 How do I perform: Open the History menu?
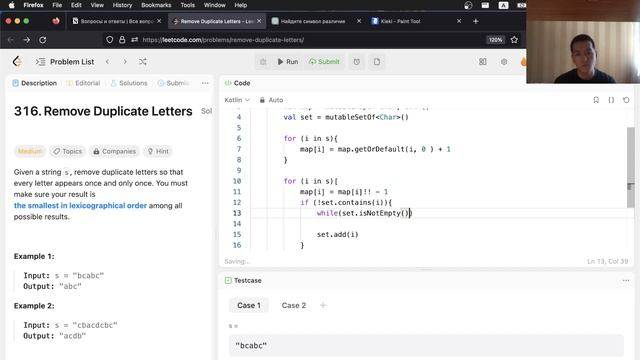pos(122,5)
